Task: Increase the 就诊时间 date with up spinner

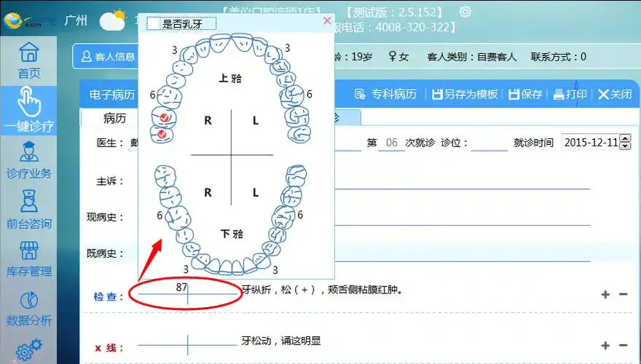Action: pyautogui.click(x=625, y=139)
